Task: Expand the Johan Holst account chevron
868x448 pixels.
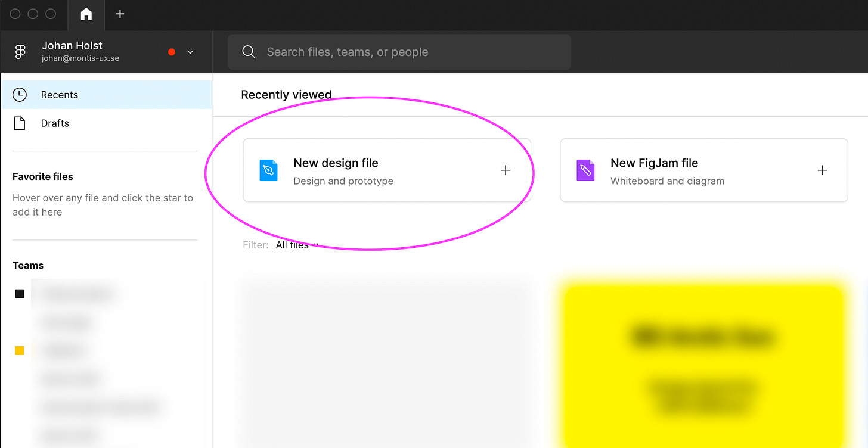Action: pos(190,52)
